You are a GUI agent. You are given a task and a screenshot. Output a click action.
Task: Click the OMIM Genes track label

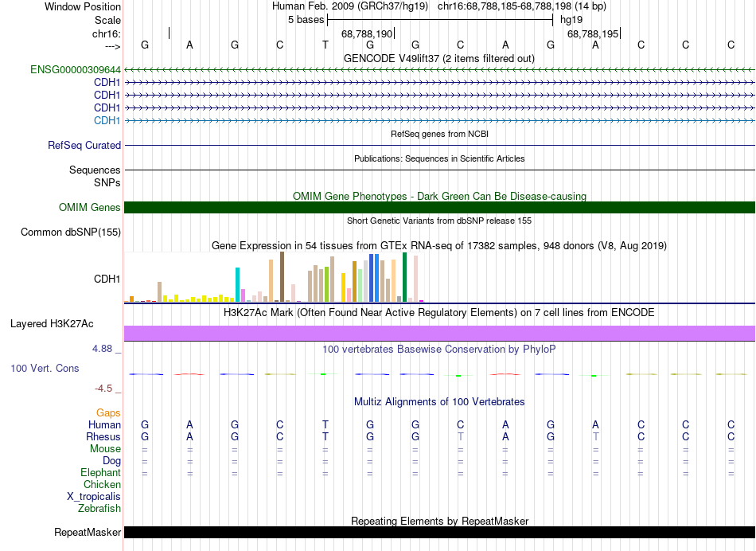coord(90,208)
